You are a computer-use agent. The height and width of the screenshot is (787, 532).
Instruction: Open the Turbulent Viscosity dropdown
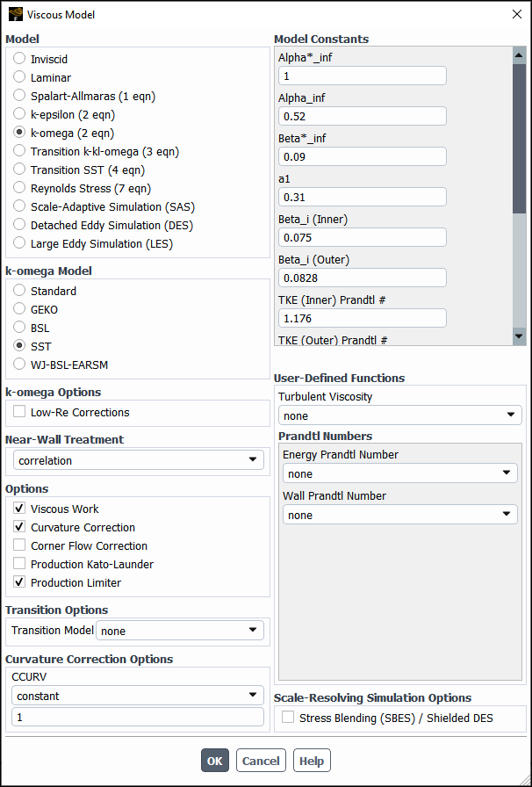pos(400,415)
